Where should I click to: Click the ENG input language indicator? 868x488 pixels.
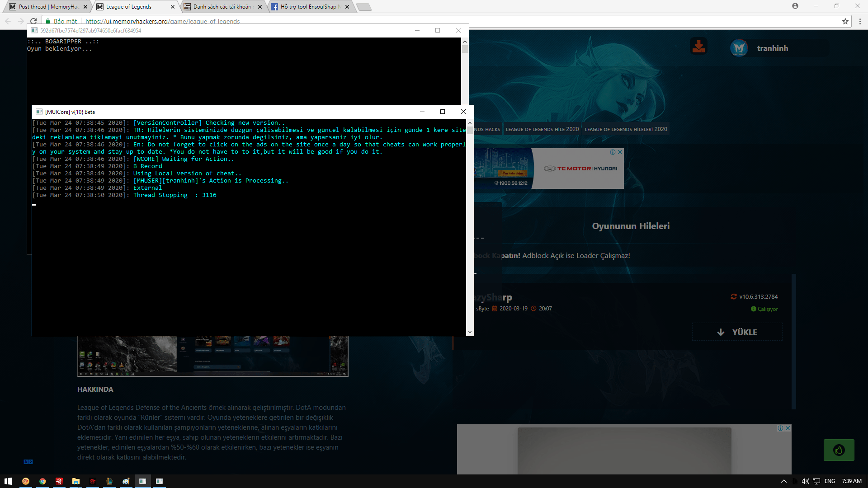[830, 481]
